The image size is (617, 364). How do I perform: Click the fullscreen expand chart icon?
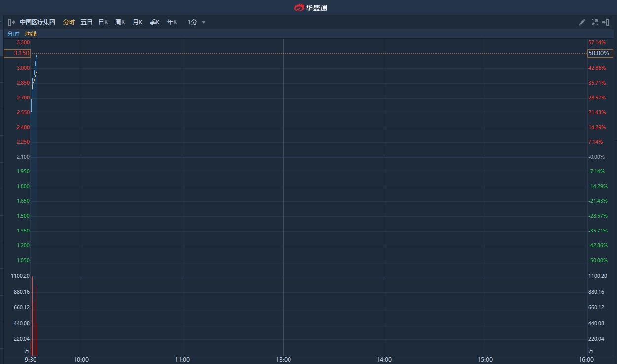(594, 22)
